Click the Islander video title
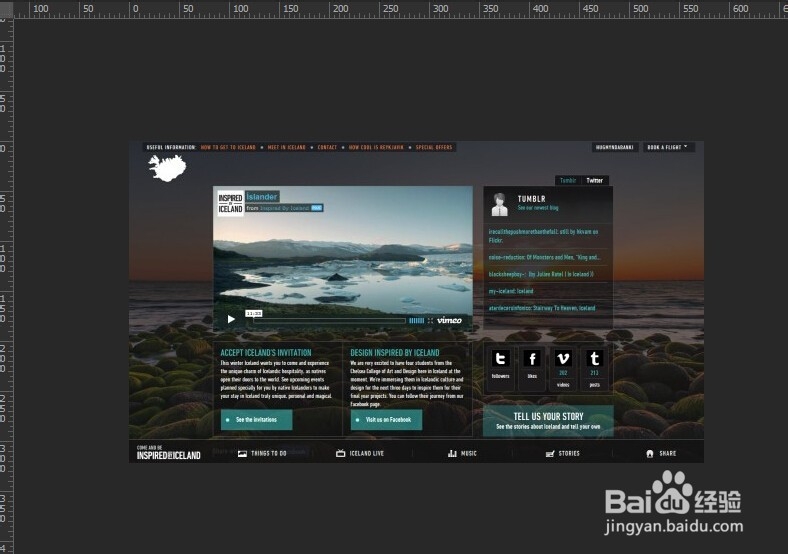This screenshot has width=788, height=554. click(x=262, y=197)
